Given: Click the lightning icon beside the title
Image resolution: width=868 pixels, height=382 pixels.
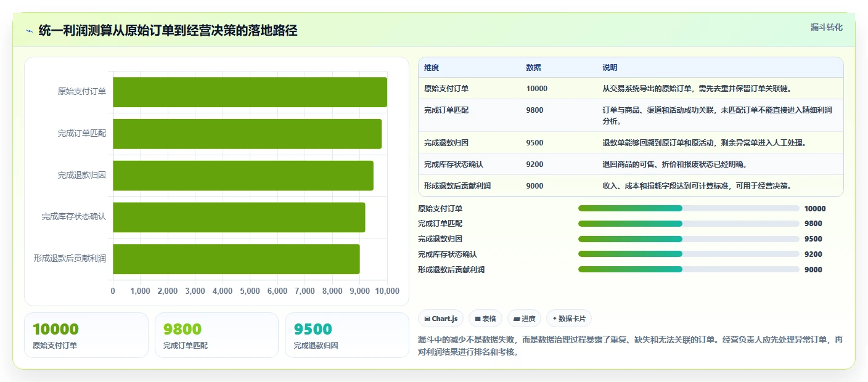Looking at the screenshot, I should pos(29,31).
